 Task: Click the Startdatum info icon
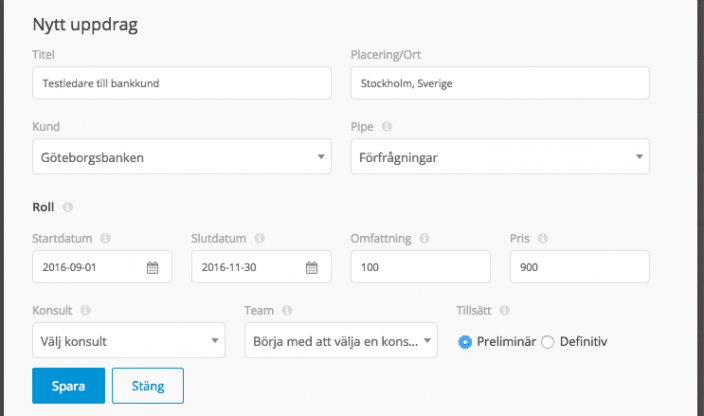(105, 239)
